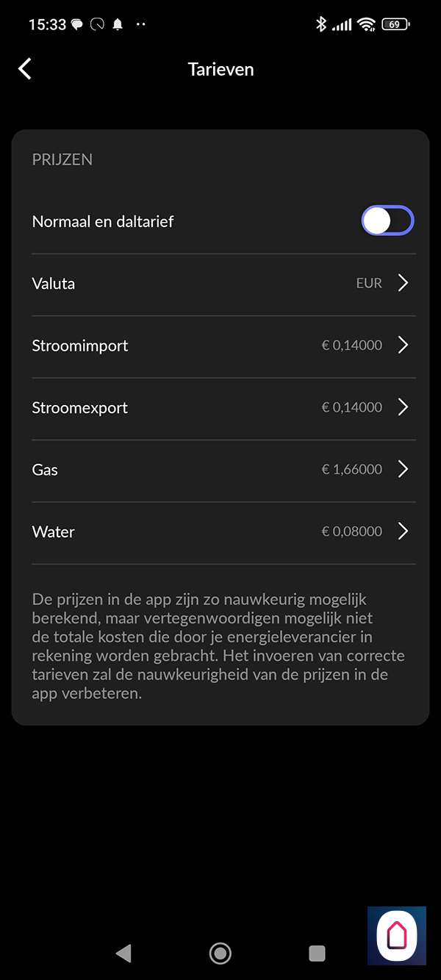Tap the Android back navigation button
The image size is (441, 980).
(123, 954)
